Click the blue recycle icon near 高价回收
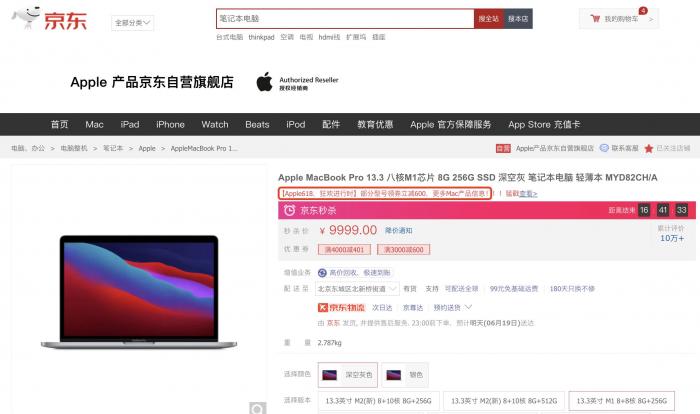Image resolution: width=700 pixels, height=414 pixels. tap(322, 272)
